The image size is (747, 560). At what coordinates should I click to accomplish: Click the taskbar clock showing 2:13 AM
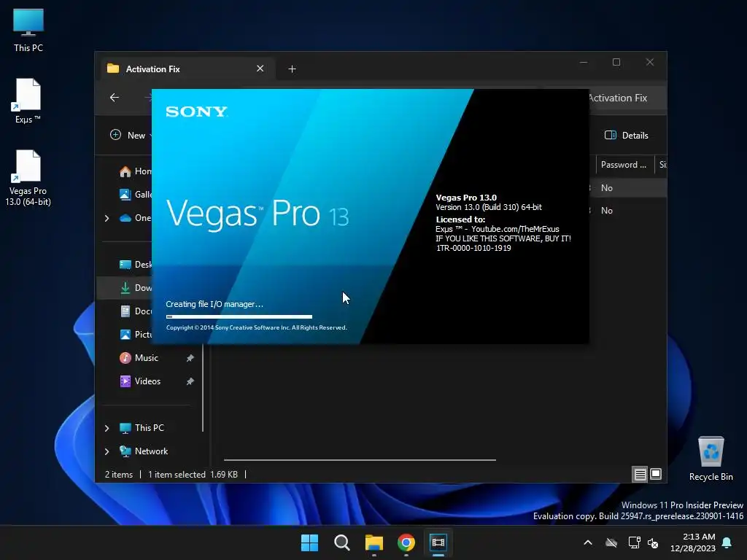tap(693, 542)
